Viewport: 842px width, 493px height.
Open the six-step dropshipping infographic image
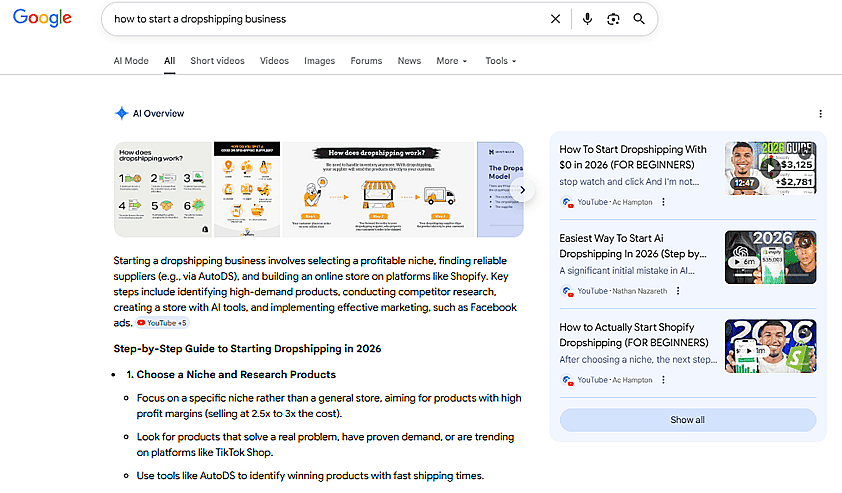click(x=163, y=190)
